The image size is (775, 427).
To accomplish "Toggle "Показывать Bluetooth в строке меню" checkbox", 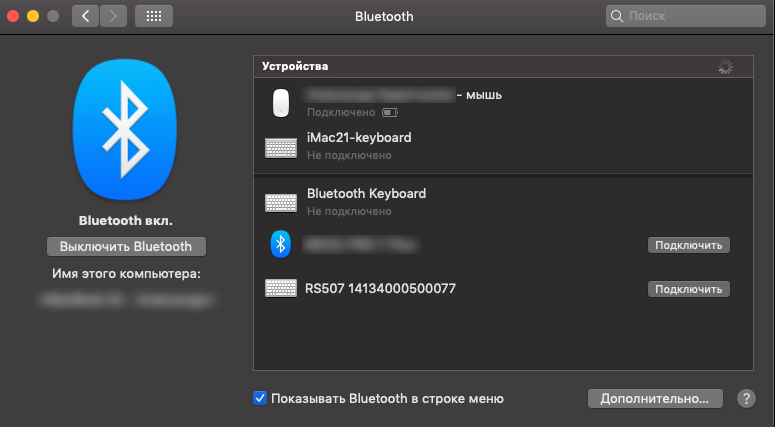I will click(260, 398).
